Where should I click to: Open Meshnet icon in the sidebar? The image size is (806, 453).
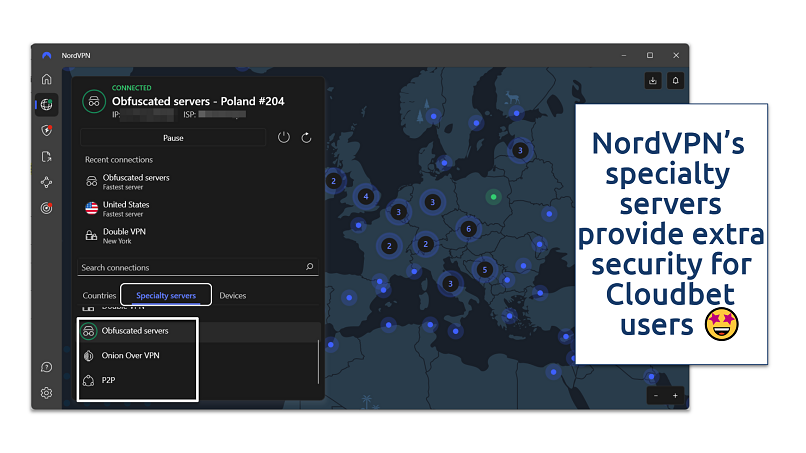coord(46,182)
